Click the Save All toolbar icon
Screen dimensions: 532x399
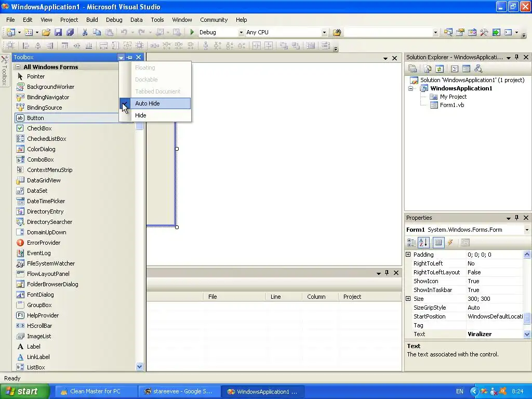[x=70, y=32]
